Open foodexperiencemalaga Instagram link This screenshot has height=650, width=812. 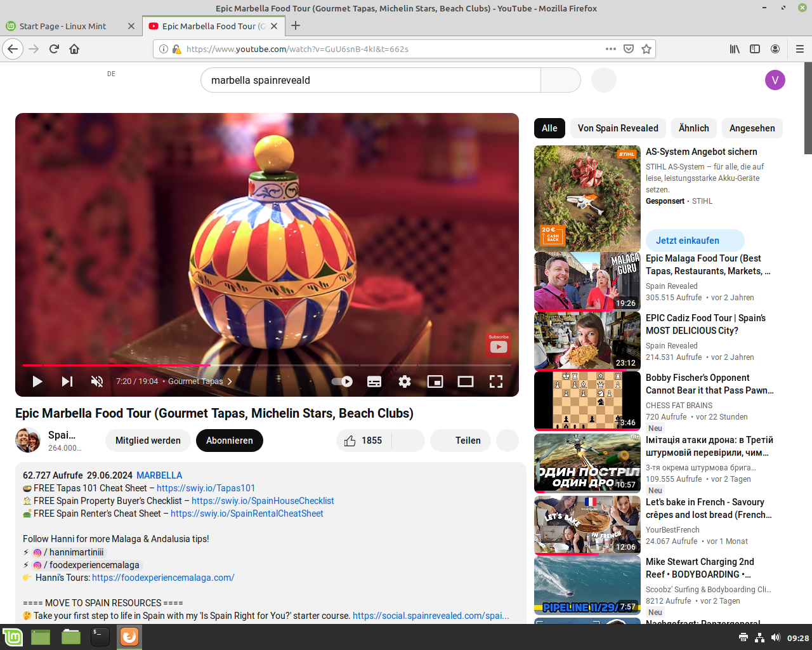click(x=86, y=565)
